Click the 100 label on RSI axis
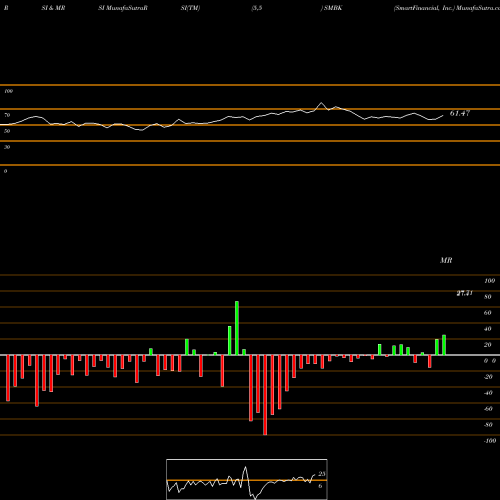This screenshot has height=500, width=500. 8,91
